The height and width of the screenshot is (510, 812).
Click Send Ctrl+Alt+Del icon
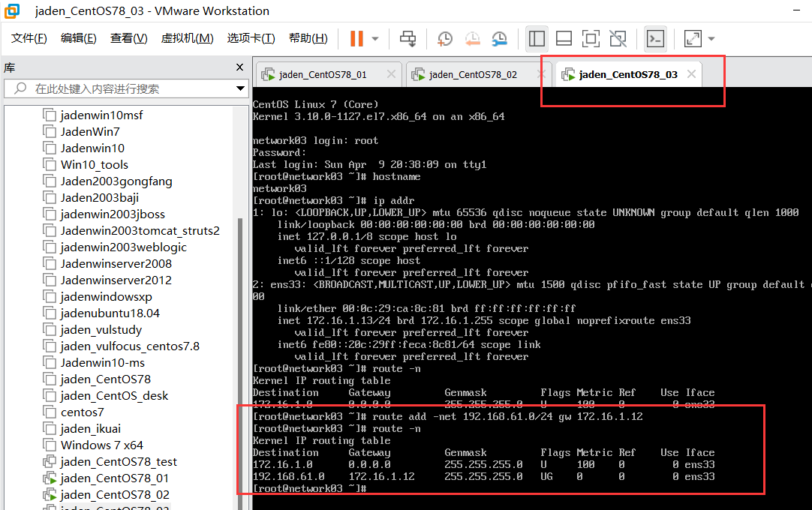tap(408, 38)
